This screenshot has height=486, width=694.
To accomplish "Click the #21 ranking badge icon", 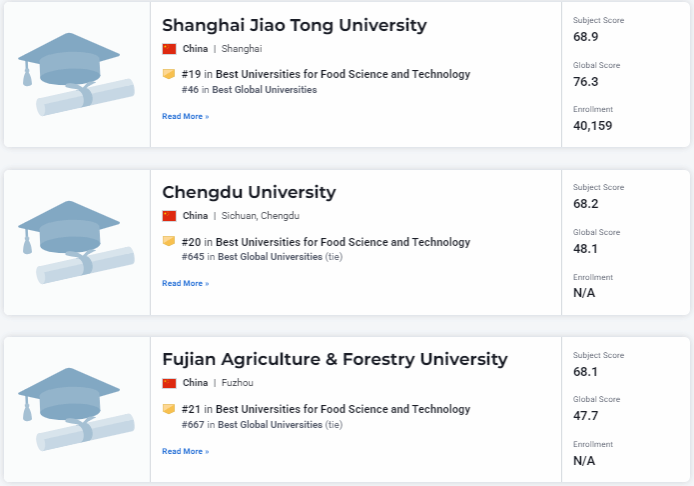I will pos(169,409).
